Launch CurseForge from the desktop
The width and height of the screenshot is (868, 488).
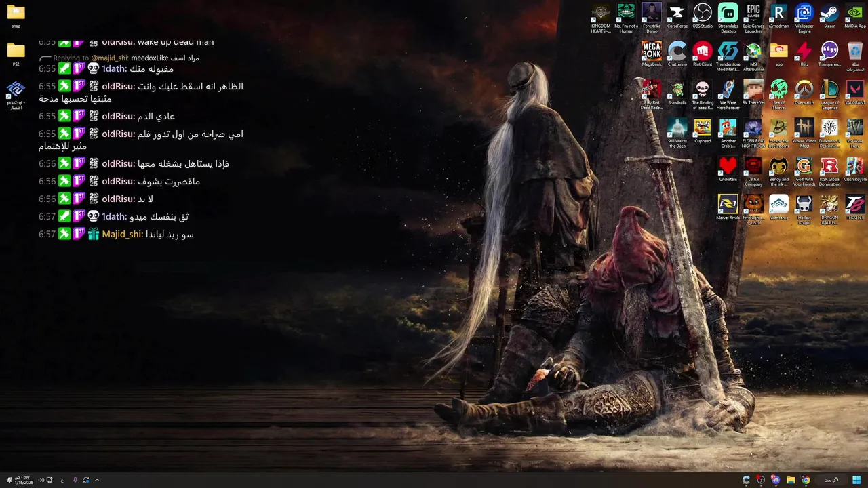pos(677,16)
